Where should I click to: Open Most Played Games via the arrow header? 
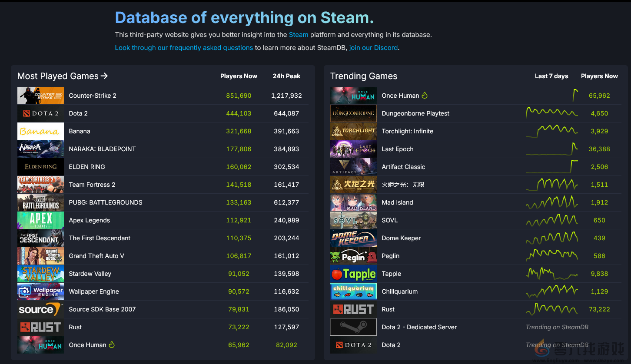pyautogui.click(x=62, y=76)
